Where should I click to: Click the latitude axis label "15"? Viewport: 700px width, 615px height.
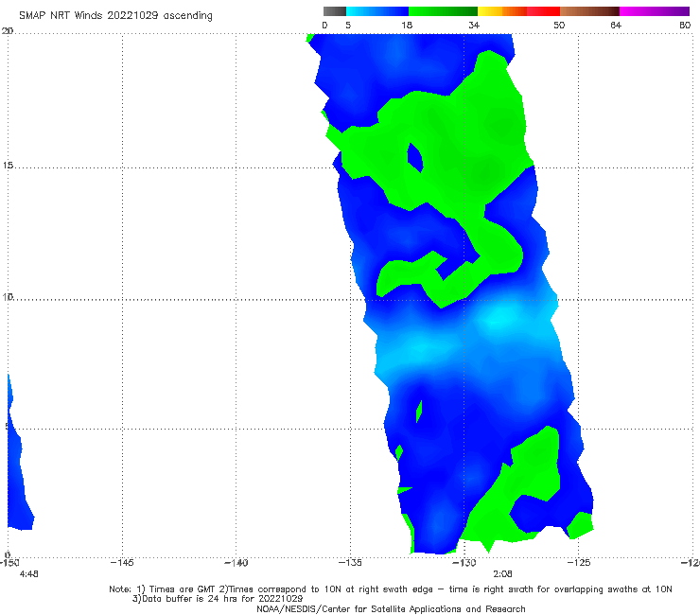pos(8,166)
